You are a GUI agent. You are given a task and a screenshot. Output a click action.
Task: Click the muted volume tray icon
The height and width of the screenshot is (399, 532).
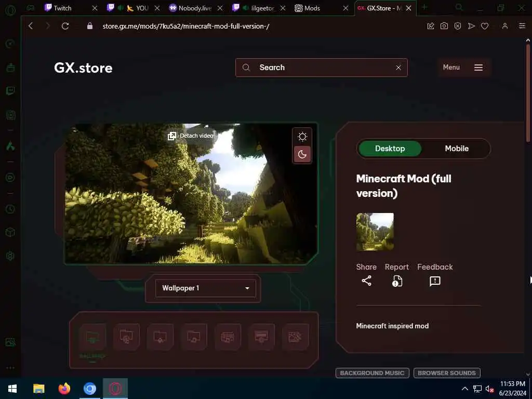[489, 389]
